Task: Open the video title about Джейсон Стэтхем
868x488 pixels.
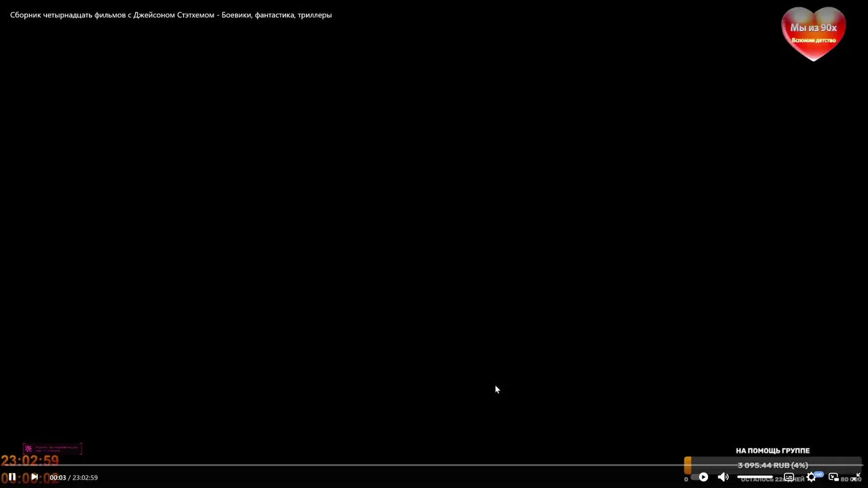Action: (x=171, y=15)
